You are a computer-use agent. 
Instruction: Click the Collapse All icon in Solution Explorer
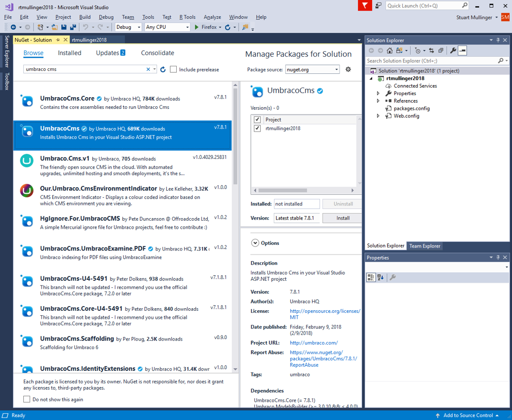click(x=441, y=51)
